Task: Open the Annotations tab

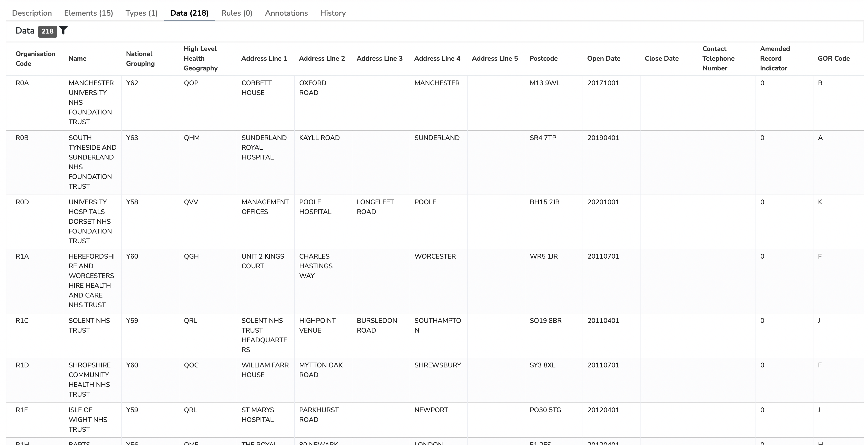Action: 286,13
